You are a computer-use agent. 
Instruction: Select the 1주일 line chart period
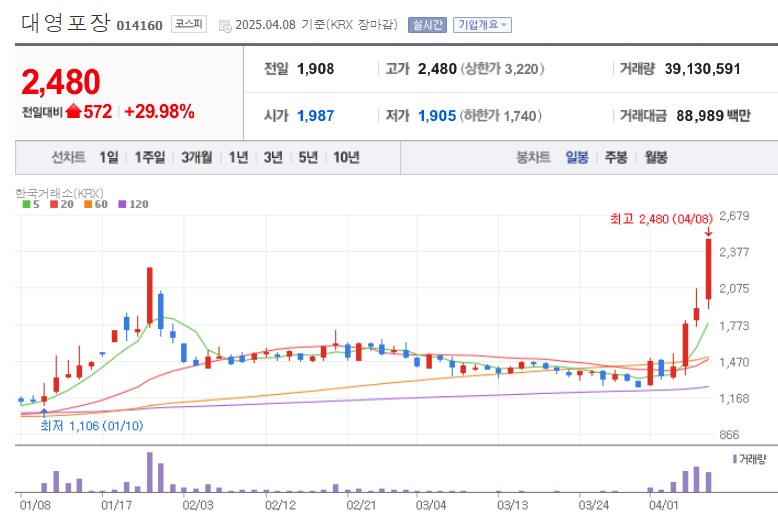[150, 157]
